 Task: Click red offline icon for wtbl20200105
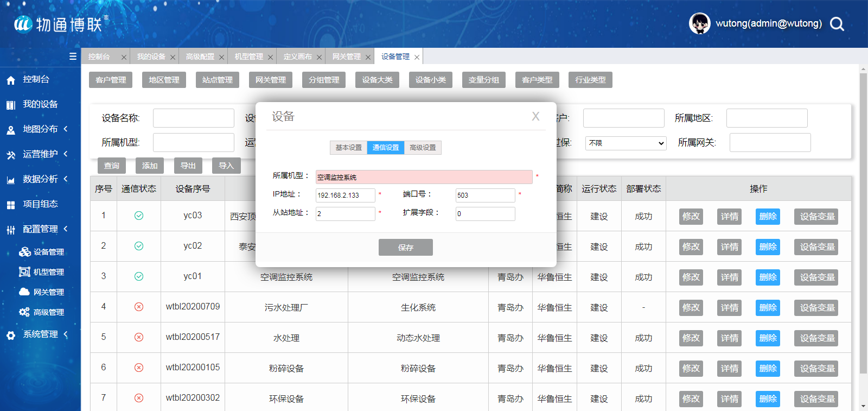coord(139,368)
